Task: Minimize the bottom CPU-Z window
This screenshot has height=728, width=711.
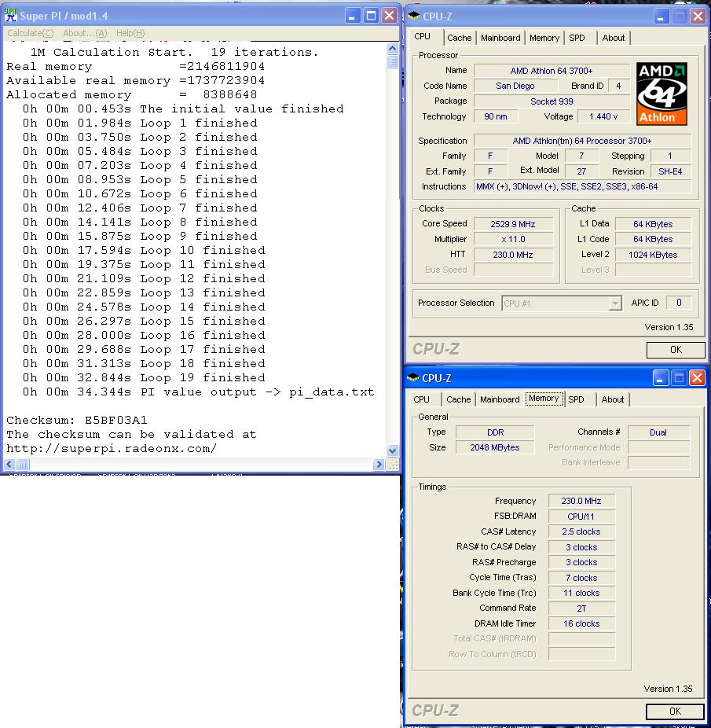Action: 660,378
